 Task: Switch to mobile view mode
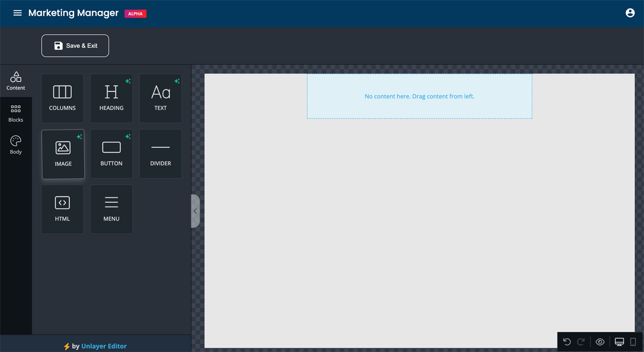[x=633, y=342]
